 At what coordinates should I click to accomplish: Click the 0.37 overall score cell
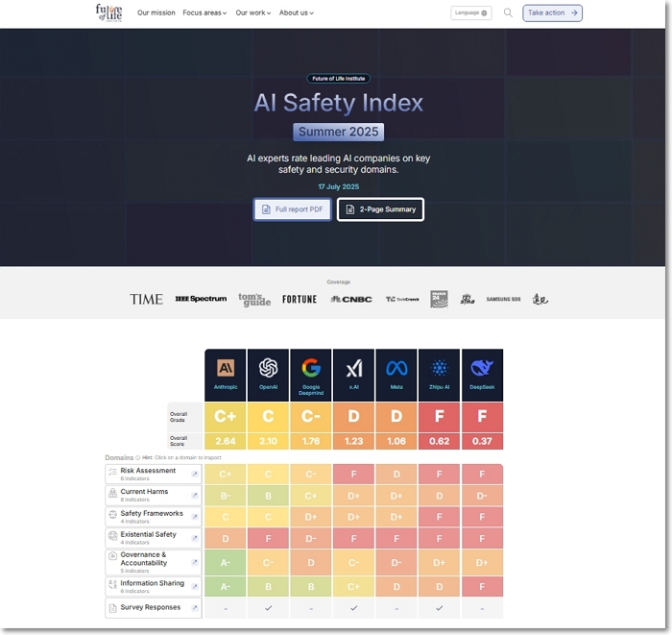[x=482, y=441]
